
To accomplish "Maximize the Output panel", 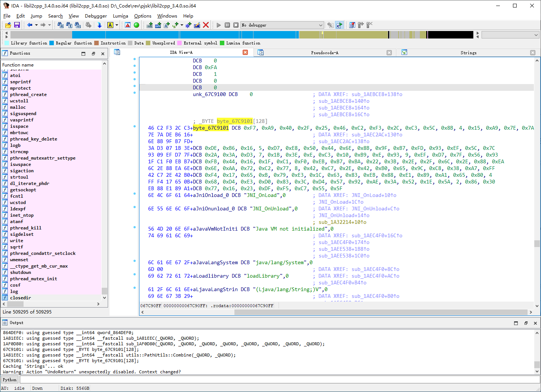I will coord(516,323).
